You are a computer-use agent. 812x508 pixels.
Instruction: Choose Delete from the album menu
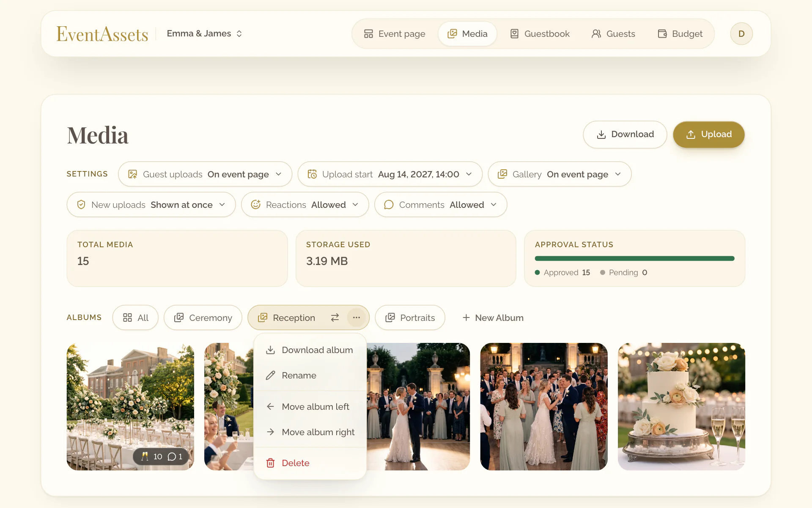(310, 463)
